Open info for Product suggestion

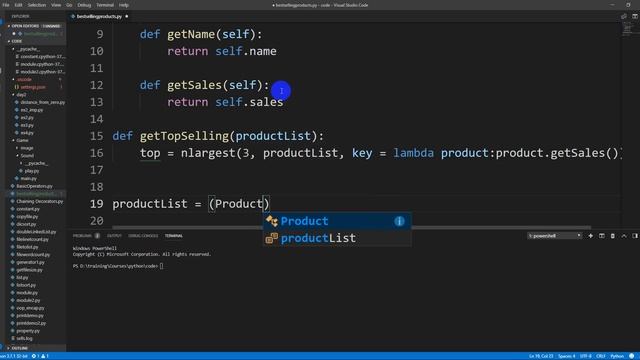(399, 221)
